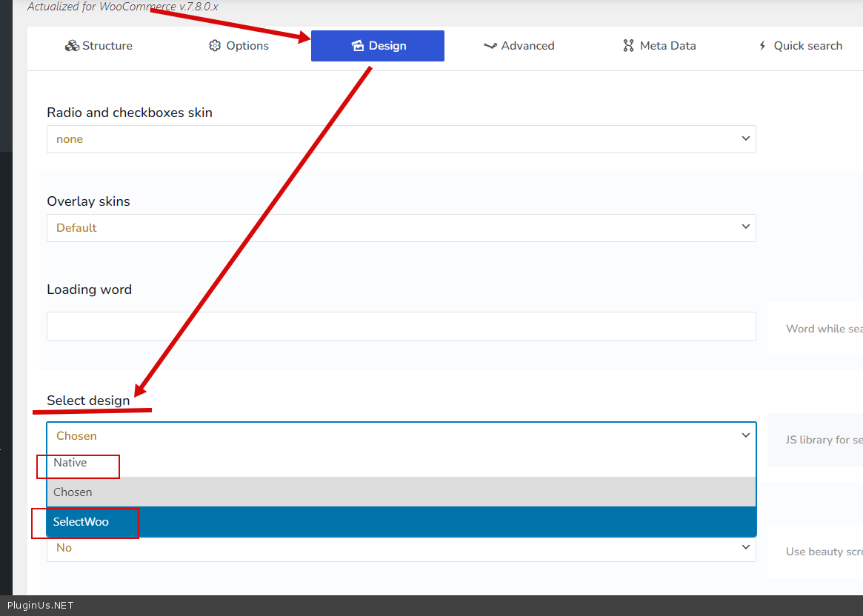Click the PluginUs.NET watermark text

coord(41,606)
